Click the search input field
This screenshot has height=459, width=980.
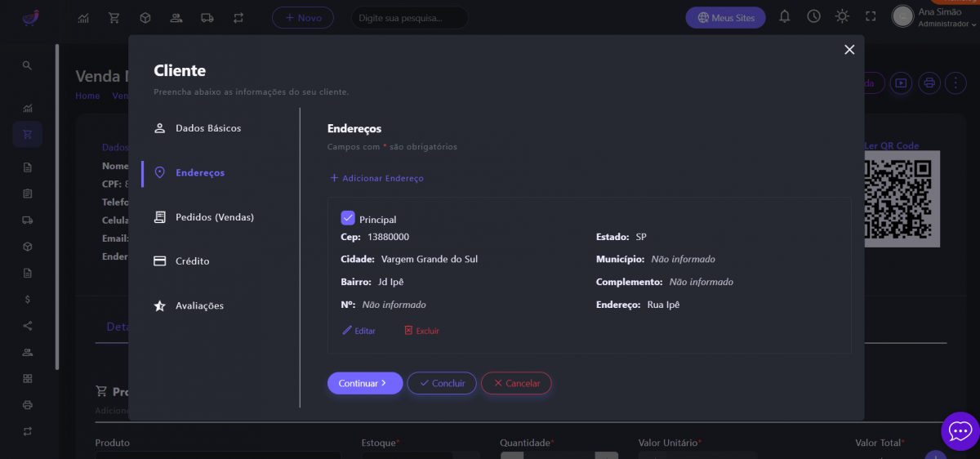[x=409, y=17]
